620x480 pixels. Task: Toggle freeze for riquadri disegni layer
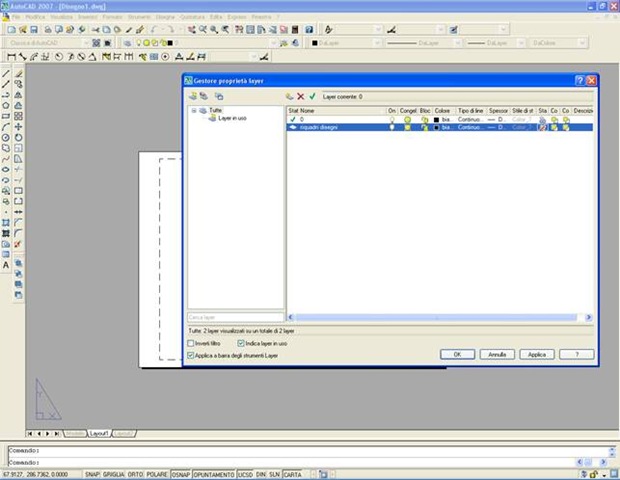(x=407, y=127)
